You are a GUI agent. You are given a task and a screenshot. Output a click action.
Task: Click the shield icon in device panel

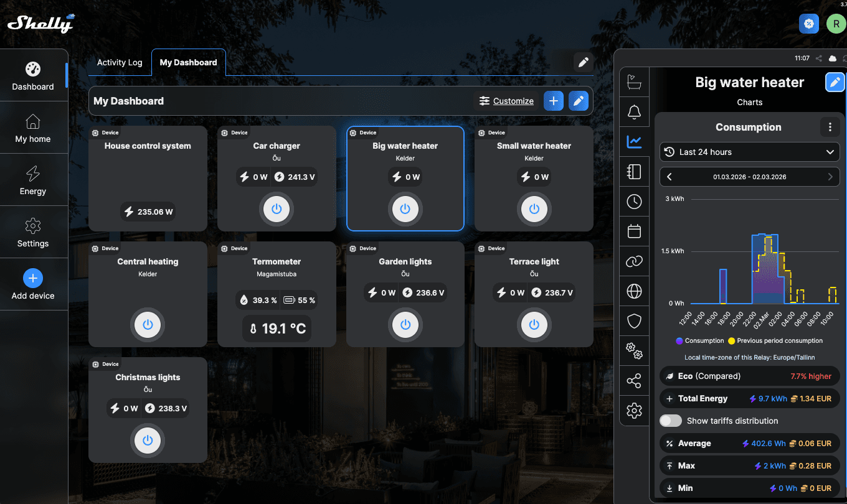(x=634, y=321)
